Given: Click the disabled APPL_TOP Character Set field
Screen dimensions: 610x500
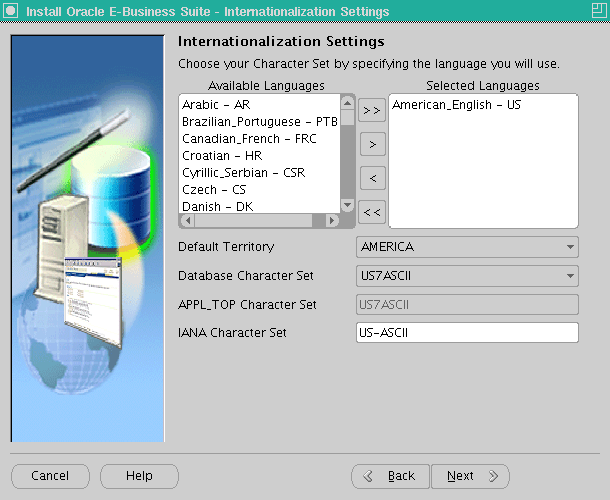Looking at the screenshot, I should tap(467, 304).
